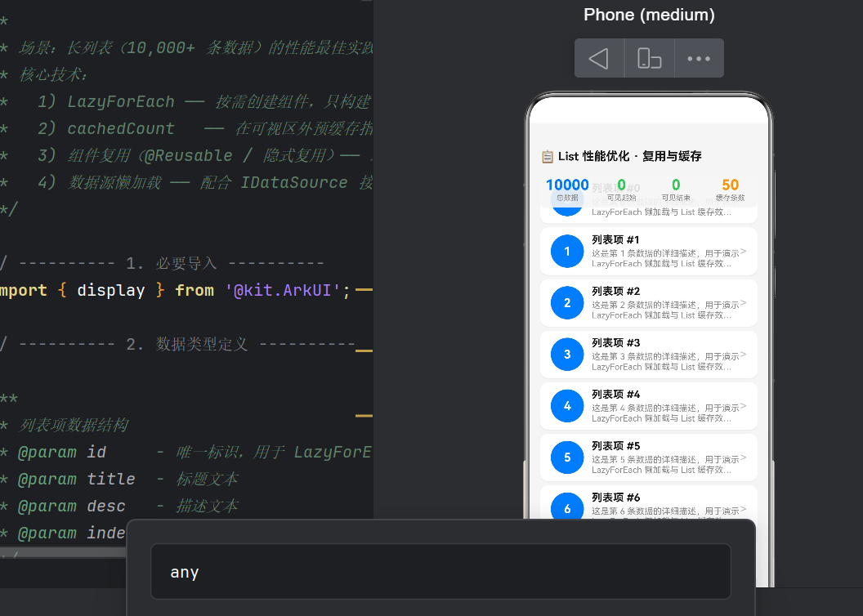Image resolution: width=863 pixels, height=616 pixels.
Task: Click the 50 缓存条数 counter
Action: [x=731, y=190]
